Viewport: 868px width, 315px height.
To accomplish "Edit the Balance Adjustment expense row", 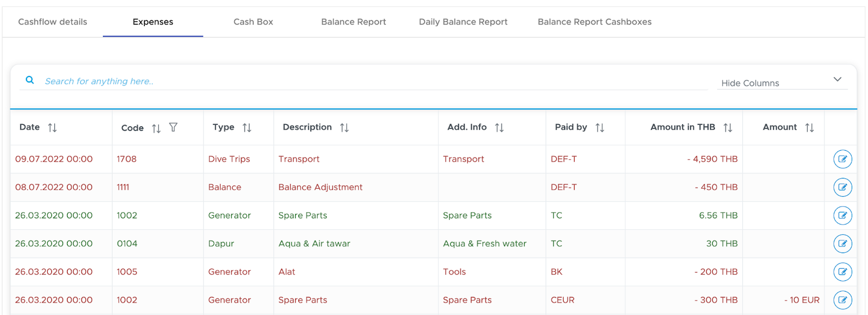I will tap(843, 187).
